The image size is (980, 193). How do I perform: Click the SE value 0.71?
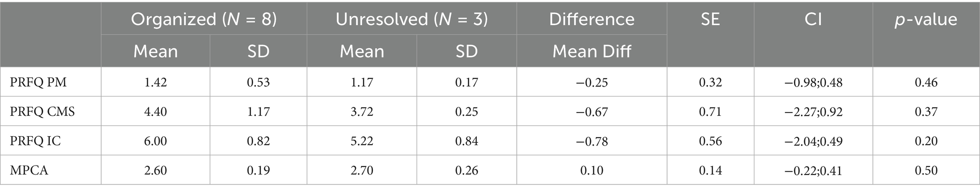pos(710,112)
